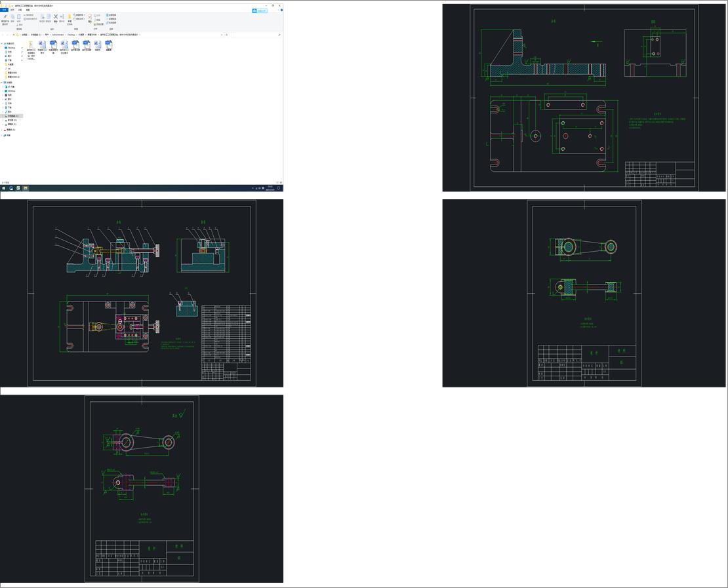This screenshot has width=728, height=588.
Task: Click the Back navigation arrow in Explorer
Action: point(3,35)
